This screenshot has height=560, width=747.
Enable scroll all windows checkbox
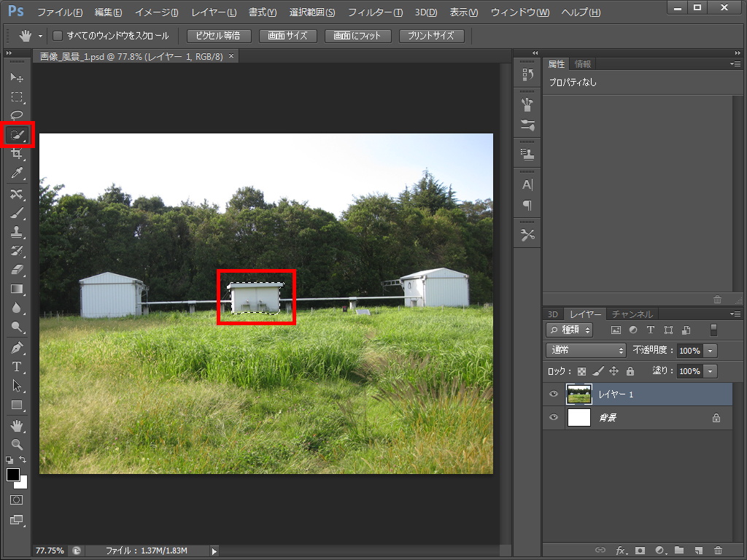pyautogui.click(x=58, y=36)
